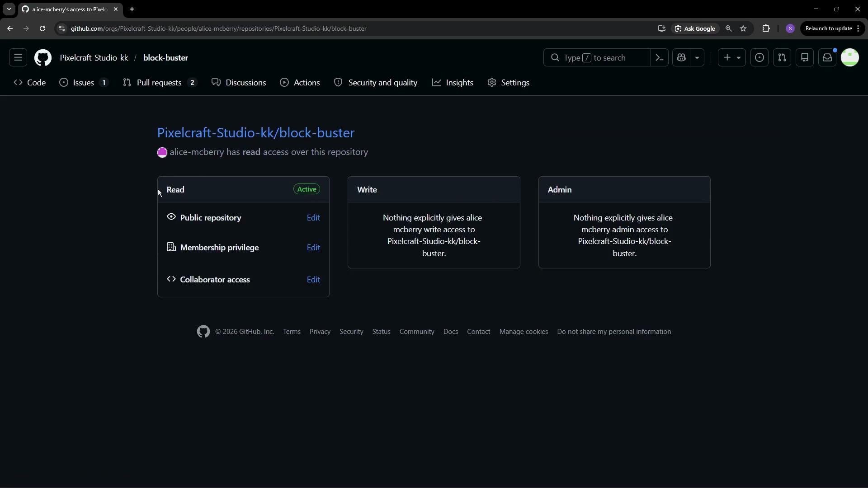This screenshot has width=868, height=488.
Task: Open the repository Settings tab
Action: (509, 83)
